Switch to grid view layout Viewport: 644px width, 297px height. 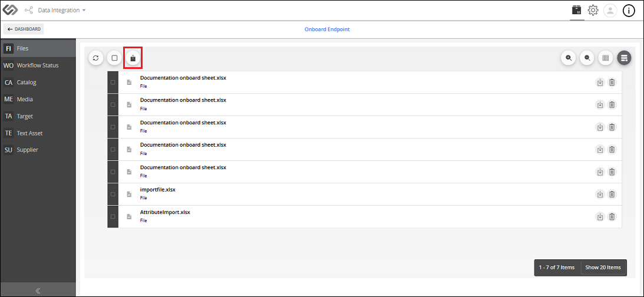(x=605, y=58)
